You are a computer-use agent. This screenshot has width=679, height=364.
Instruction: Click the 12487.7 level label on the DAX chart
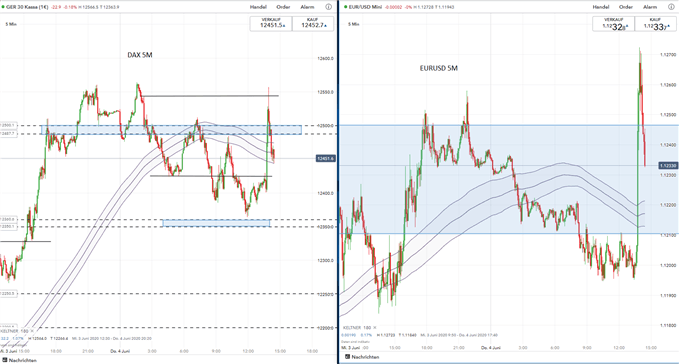(8, 134)
